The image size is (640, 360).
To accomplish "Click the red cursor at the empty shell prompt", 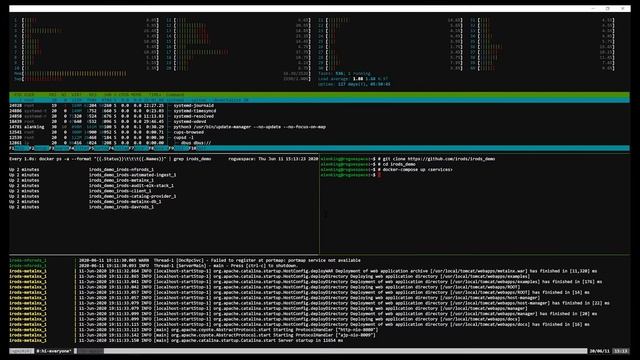I will click(379, 175).
